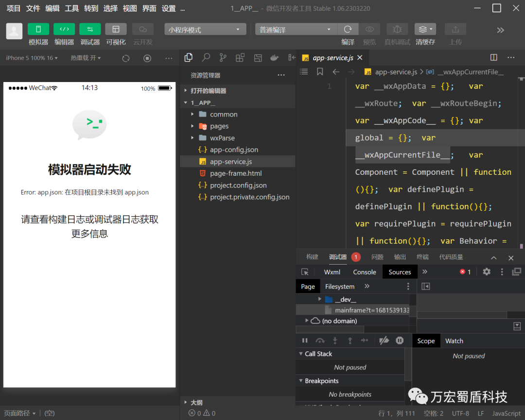This screenshot has height=420, width=525.
Task: Open the 普通编译 compile mode dropdown
Action: tap(296, 30)
